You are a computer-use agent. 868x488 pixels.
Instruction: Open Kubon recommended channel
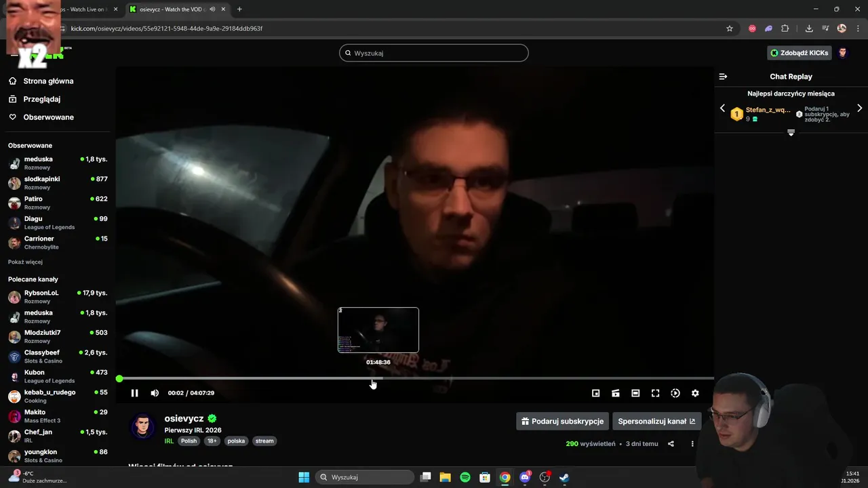58,376
